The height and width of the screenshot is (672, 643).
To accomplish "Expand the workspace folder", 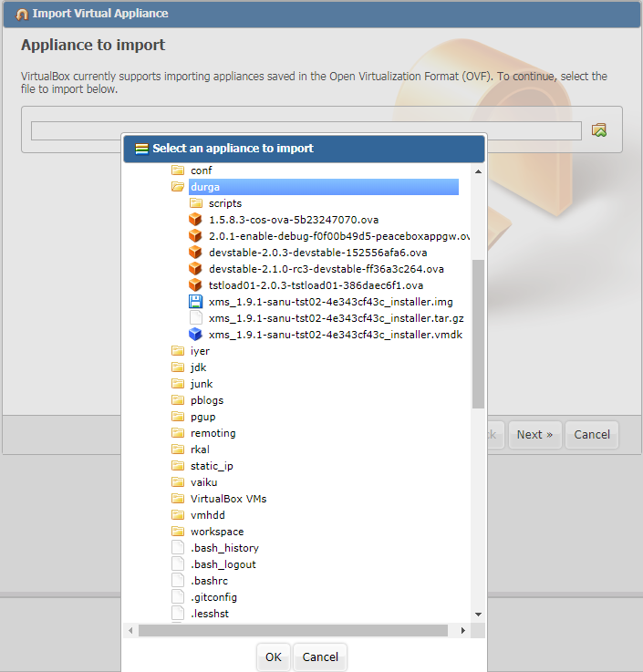I will click(216, 532).
